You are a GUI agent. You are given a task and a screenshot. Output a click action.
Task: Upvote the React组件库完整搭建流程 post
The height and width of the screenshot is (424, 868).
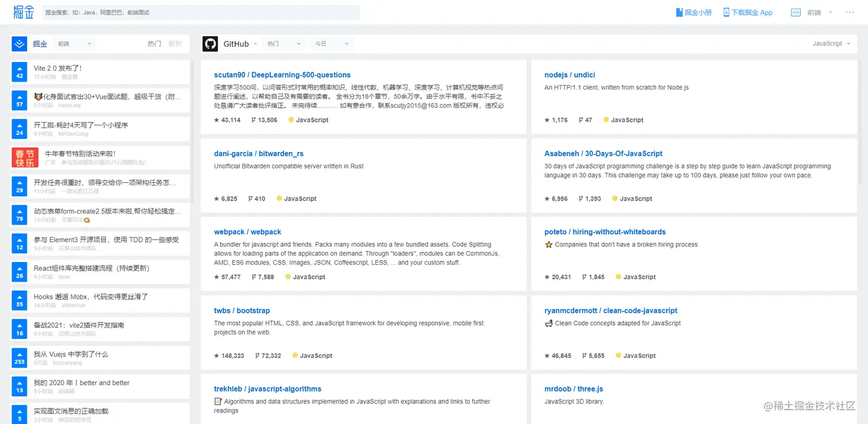coord(20,272)
